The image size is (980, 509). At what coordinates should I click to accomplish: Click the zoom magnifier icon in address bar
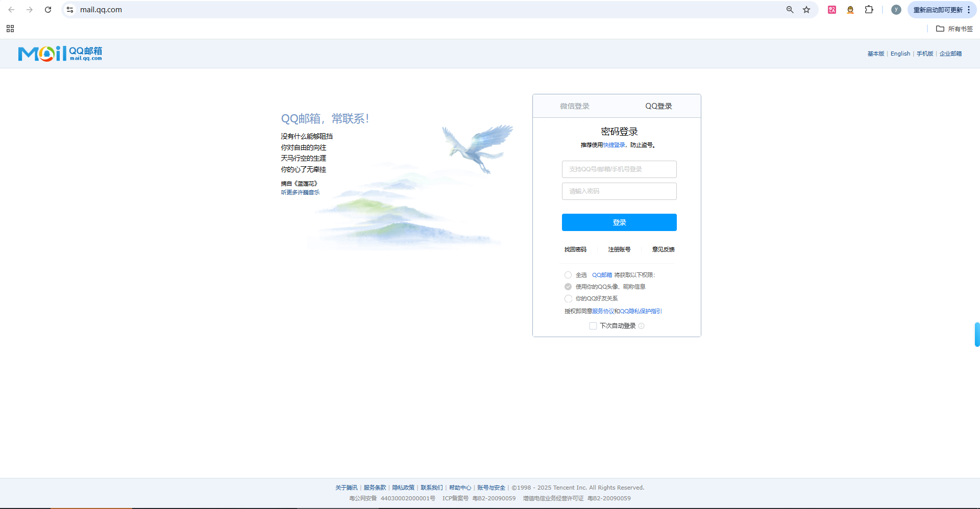pos(790,10)
